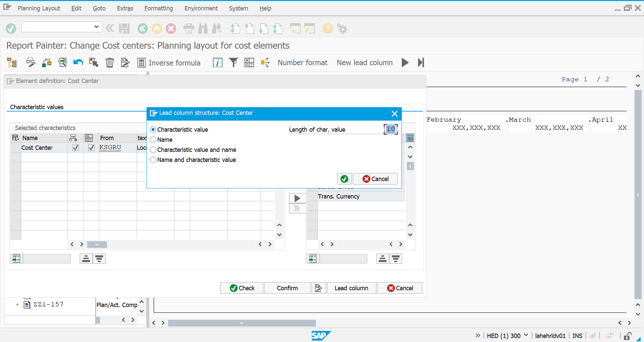This screenshot has width=644, height=342.
Task: Open the Extras menu
Action: point(125,8)
